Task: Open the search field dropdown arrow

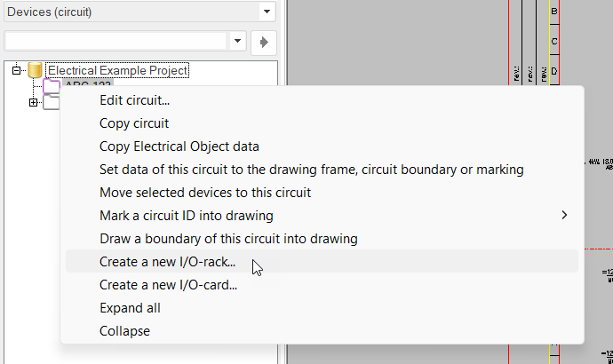Action: tap(237, 41)
